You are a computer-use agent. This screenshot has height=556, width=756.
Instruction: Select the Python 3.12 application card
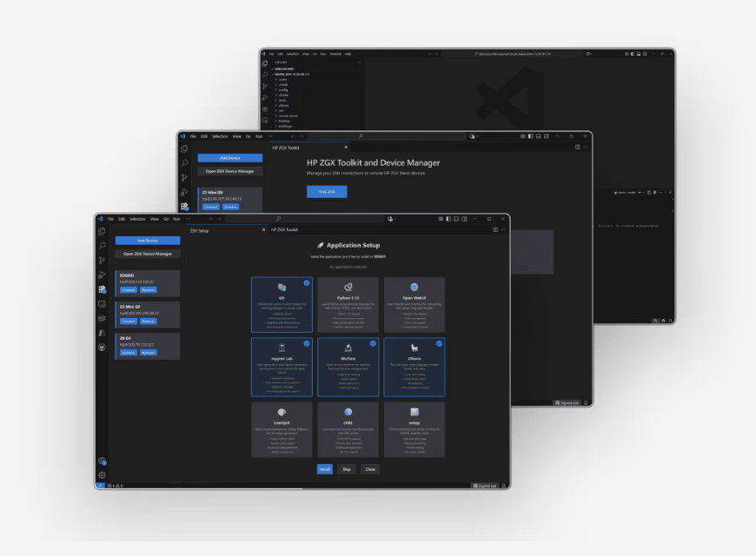pos(348,305)
